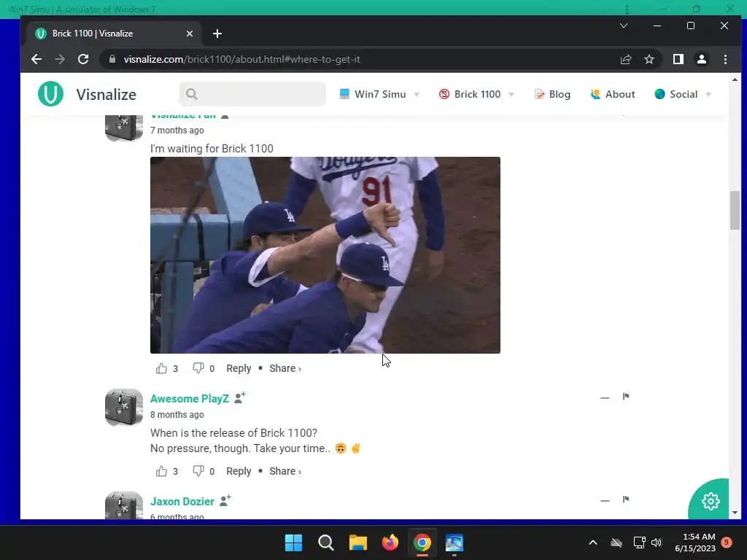Open the Blog page
This screenshot has height=560, width=747.
(553, 94)
